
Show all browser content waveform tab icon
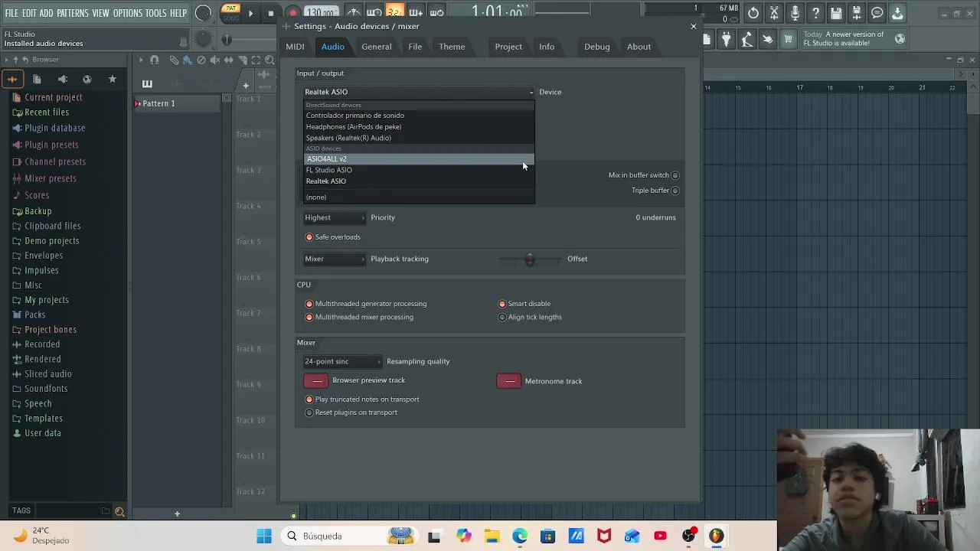[x=12, y=79]
